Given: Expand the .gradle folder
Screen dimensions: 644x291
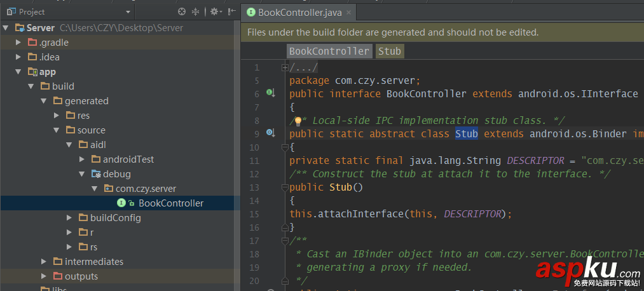Looking at the screenshot, I should click(x=18, y=43).
